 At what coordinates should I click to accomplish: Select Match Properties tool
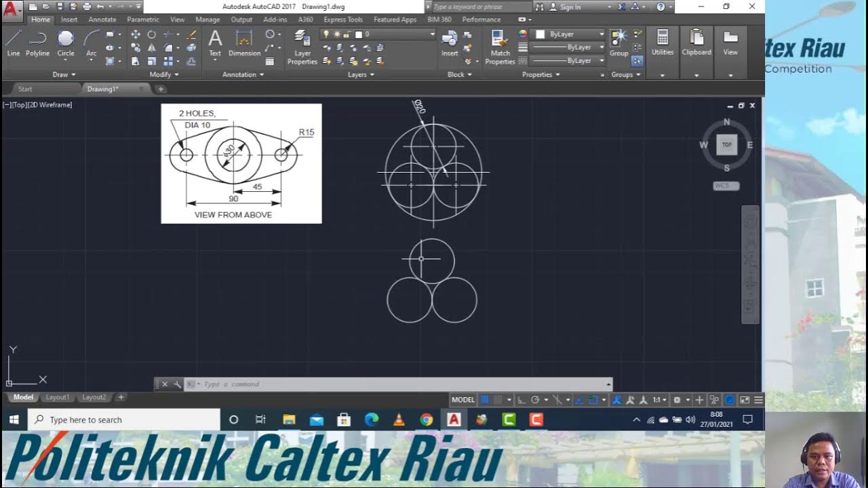[500, 47]
